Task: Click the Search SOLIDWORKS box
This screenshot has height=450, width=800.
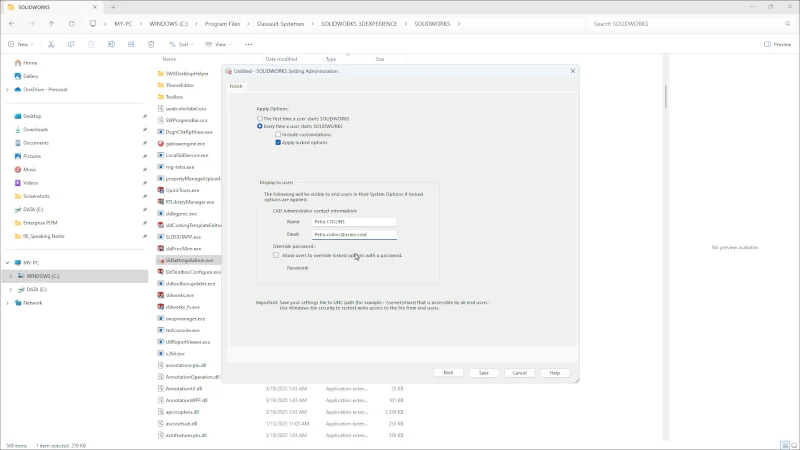Action: click(x=690, y=23)
